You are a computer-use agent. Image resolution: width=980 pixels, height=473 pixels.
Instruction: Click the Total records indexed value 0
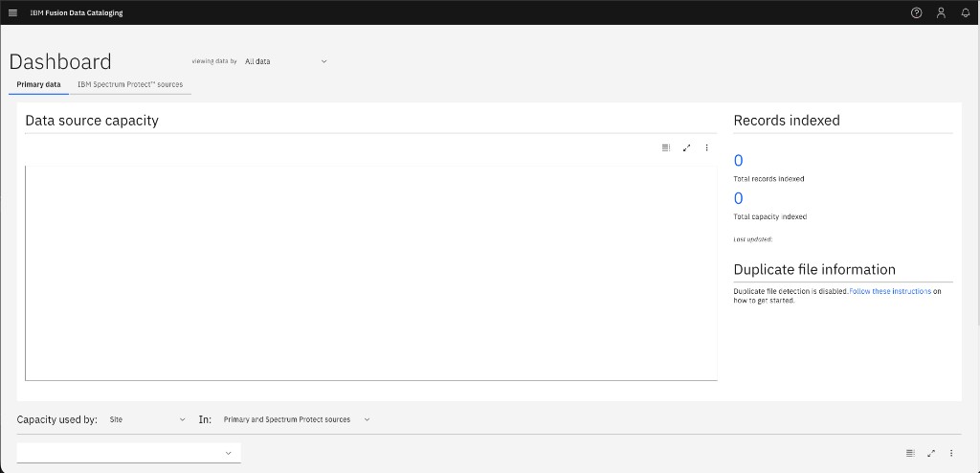(738, 161)
